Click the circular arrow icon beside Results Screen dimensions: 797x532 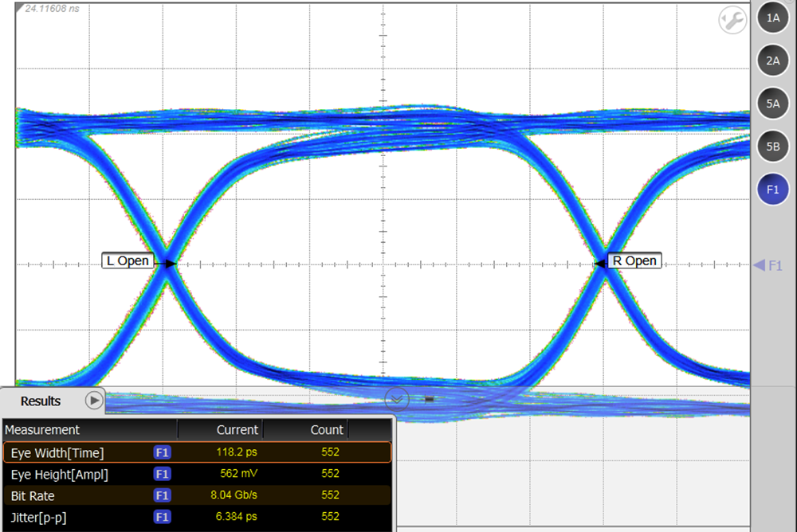point(93,401)
